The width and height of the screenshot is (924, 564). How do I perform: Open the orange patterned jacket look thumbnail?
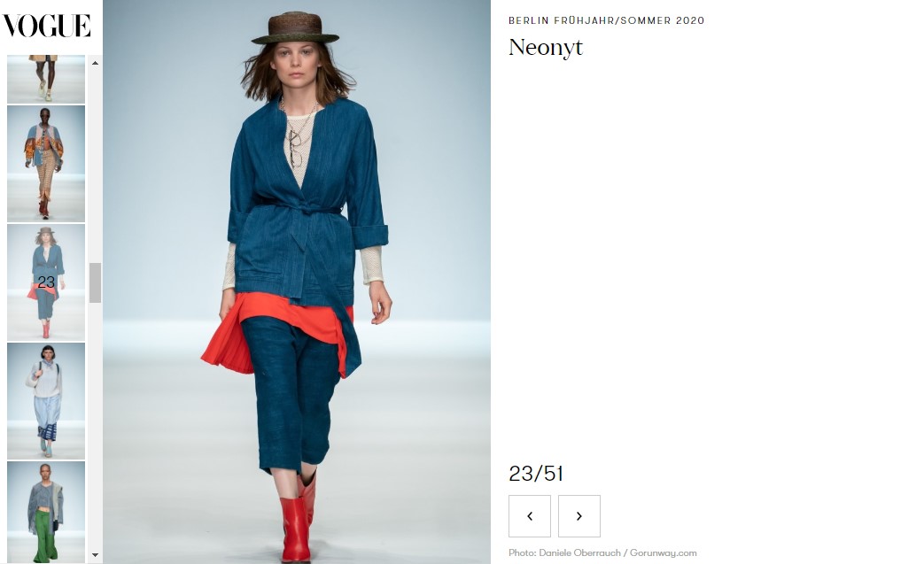[46, 164]
